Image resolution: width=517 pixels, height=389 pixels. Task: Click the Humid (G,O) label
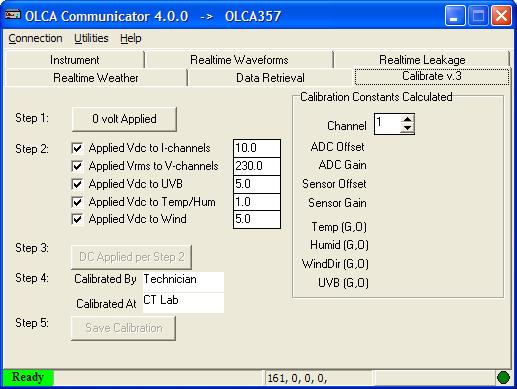(x=339, y=245)
